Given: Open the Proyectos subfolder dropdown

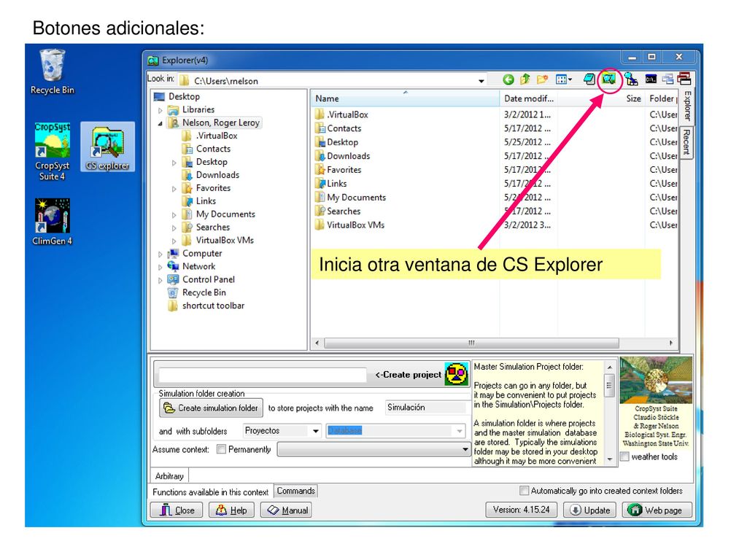Looking at the screenshot, I should tap(315, 431).
